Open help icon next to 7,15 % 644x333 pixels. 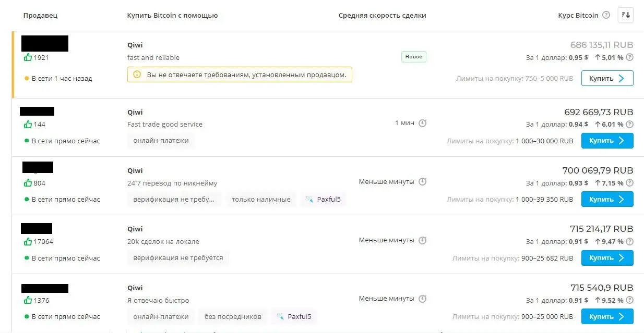[x=629, y=183]
